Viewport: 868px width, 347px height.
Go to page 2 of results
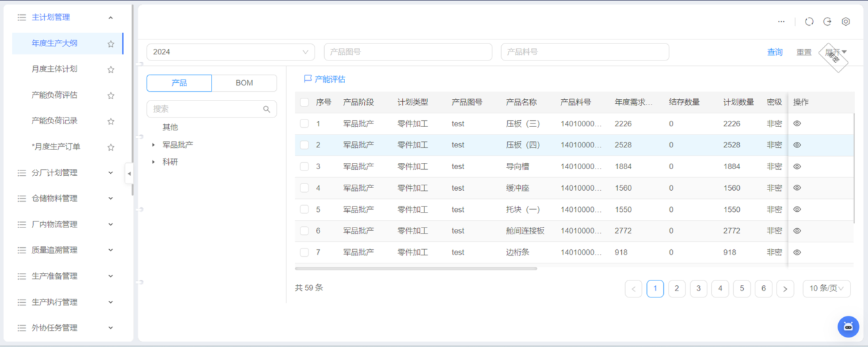coord(677,289)
